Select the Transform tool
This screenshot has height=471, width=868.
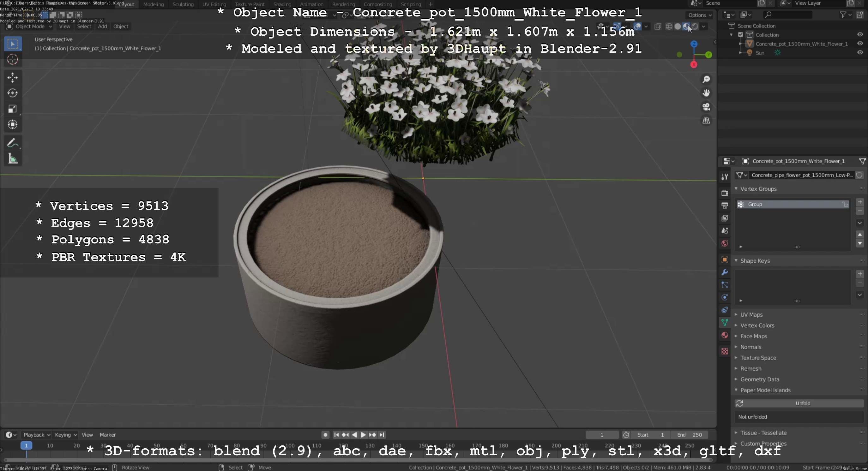(13, 125)
